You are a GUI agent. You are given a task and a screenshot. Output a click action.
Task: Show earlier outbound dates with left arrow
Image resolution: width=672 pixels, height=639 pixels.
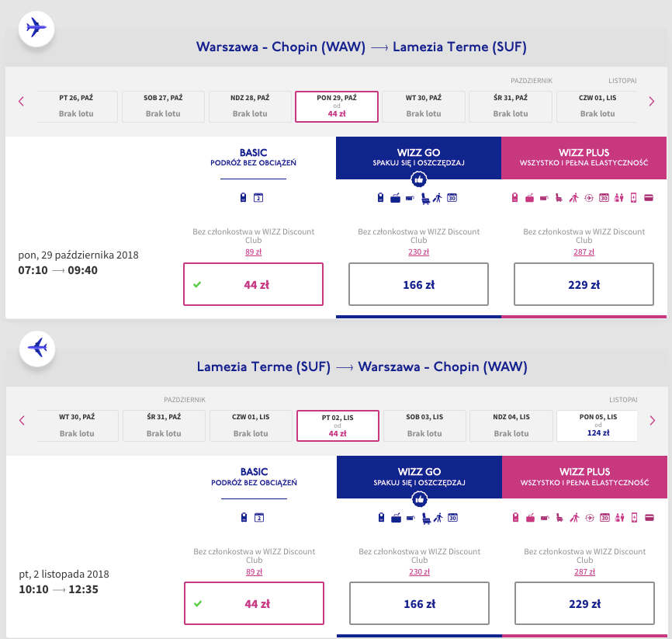click(21, 101)
